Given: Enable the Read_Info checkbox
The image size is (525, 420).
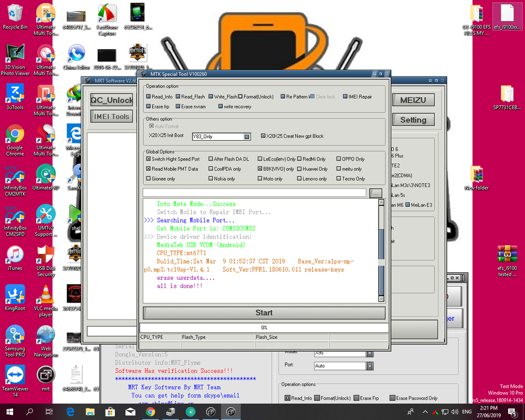Looking at the screenshot, I should tap(149, 97).
